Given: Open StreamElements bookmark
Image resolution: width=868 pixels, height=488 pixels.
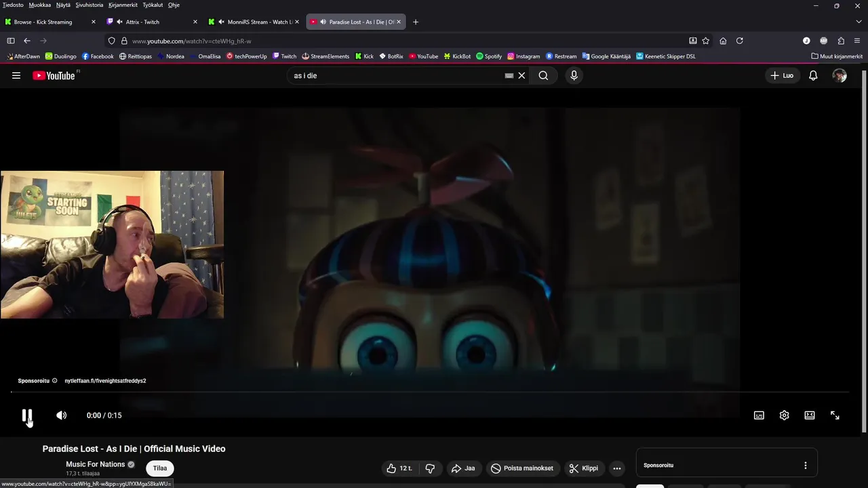Looking at the screenshot, I should point(325,56).
